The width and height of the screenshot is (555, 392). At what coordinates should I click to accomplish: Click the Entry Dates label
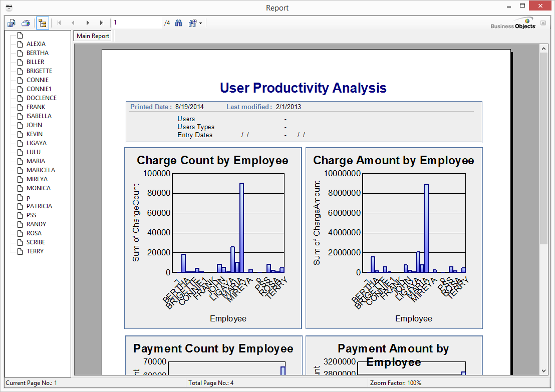[195, 135]
